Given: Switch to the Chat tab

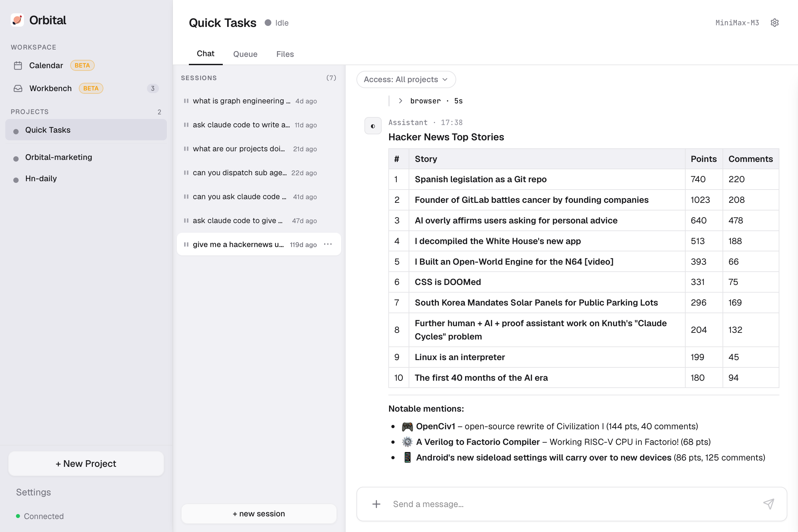Looking at the screenshot, I should coord(205,54).
